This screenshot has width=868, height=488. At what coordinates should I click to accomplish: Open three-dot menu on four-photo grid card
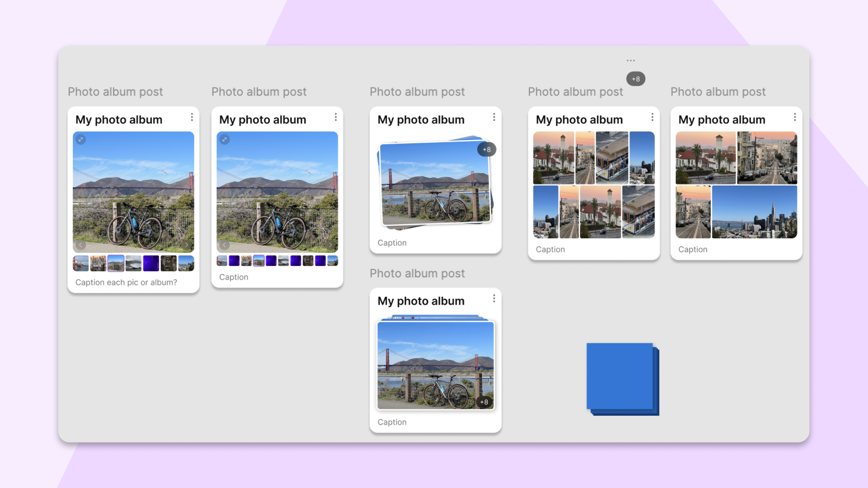pyautogui.click(x=795, y=118)
